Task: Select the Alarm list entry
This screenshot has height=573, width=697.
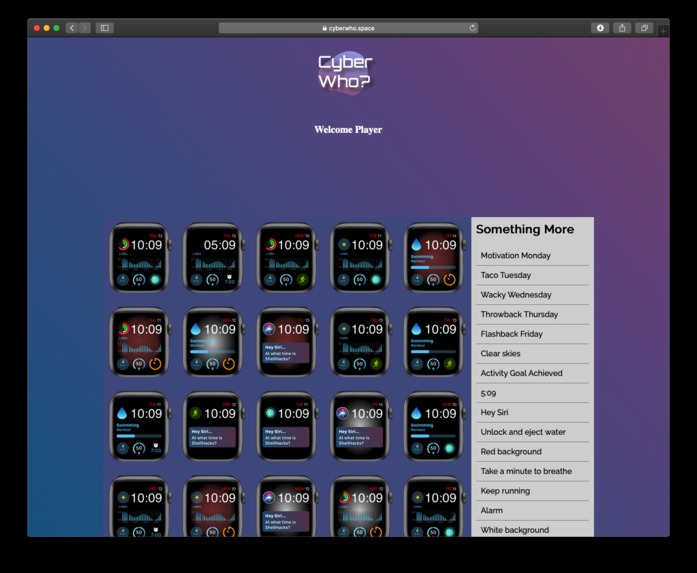Action: [x=532, y=510]
